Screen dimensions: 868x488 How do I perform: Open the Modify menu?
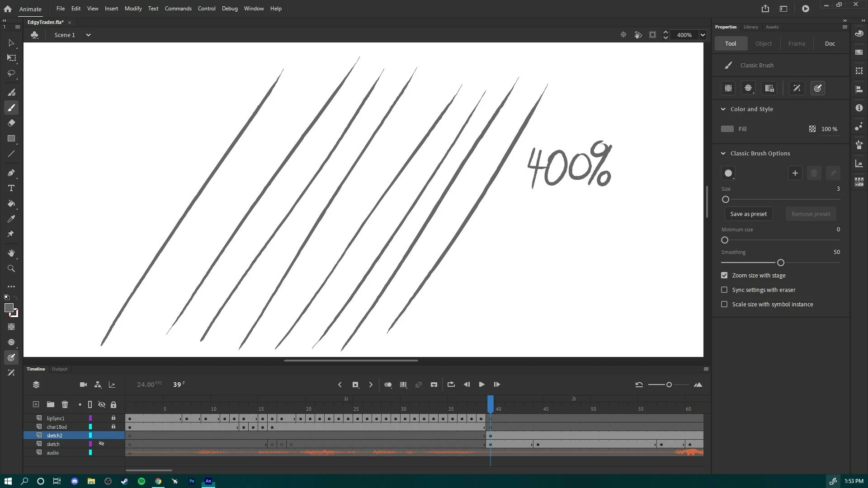click(133, 9)
